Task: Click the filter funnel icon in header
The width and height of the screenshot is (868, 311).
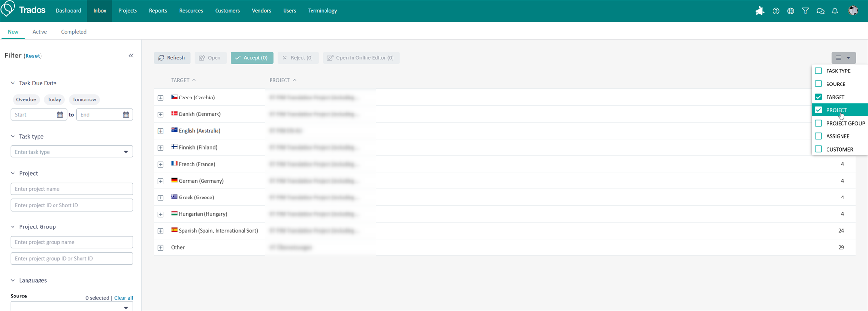Action: (805, 11)
